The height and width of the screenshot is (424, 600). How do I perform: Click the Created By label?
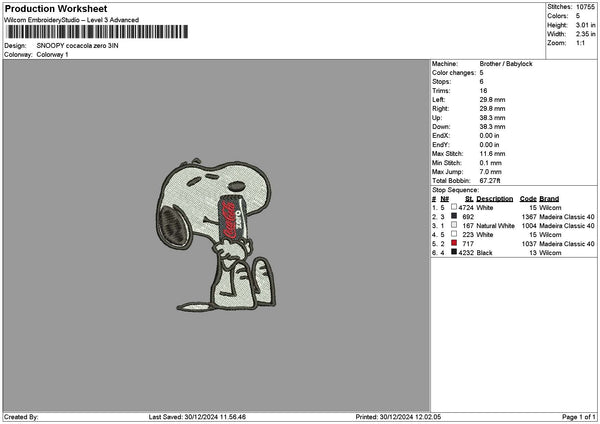(x=21, y=417)
